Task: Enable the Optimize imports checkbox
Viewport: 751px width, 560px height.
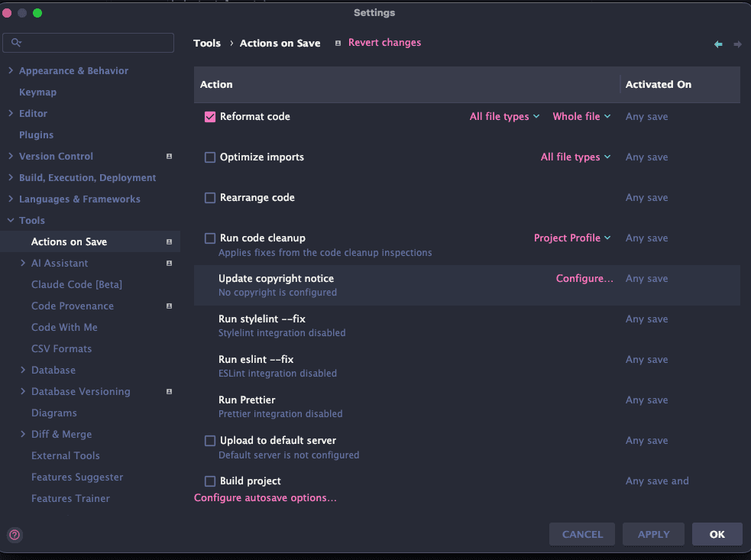Action: pos(210,157)
